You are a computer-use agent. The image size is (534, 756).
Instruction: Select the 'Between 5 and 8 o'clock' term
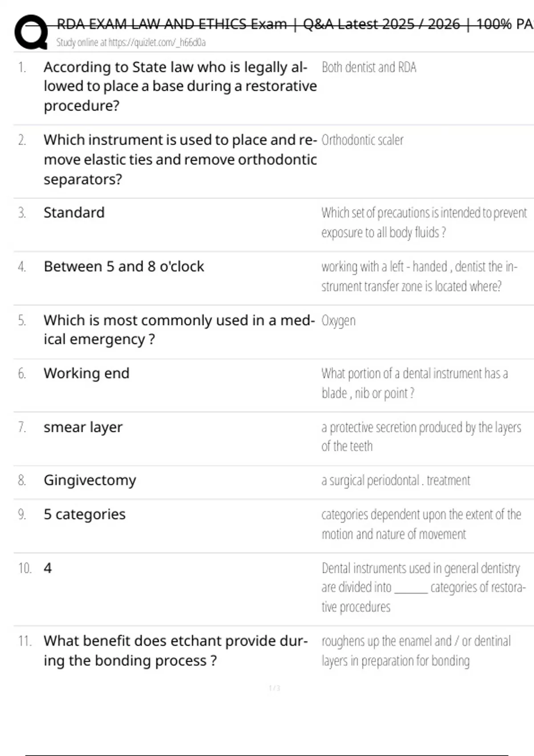124,266
